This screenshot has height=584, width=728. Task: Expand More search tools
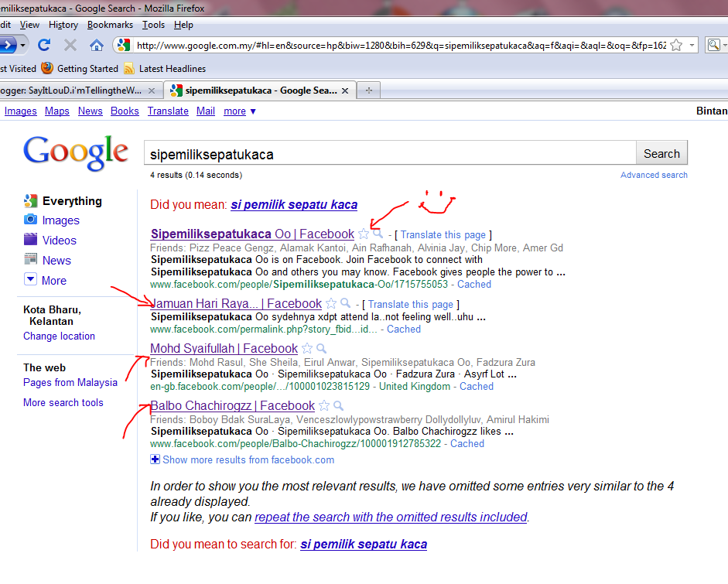(63, 402)
